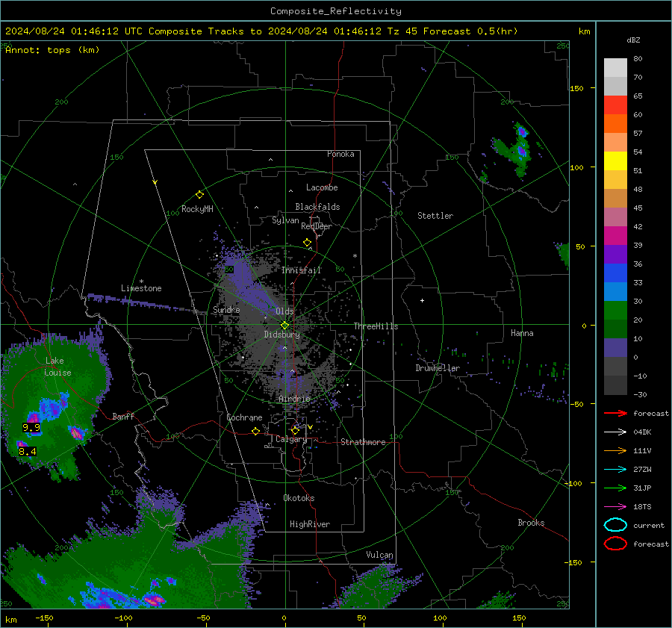Click the Composite_Reflectivity title
Screen dimensions: 672x628
coord(336,11)
